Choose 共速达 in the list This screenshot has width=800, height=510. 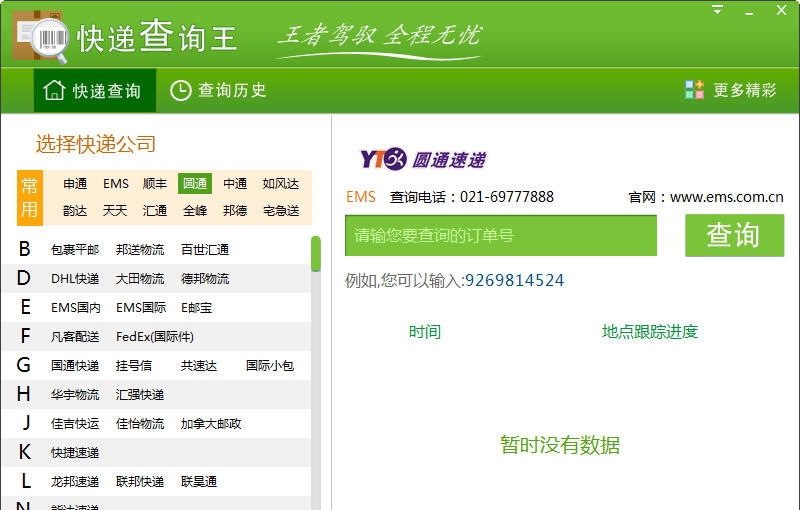pyautogui.click(x=199, y=366)
